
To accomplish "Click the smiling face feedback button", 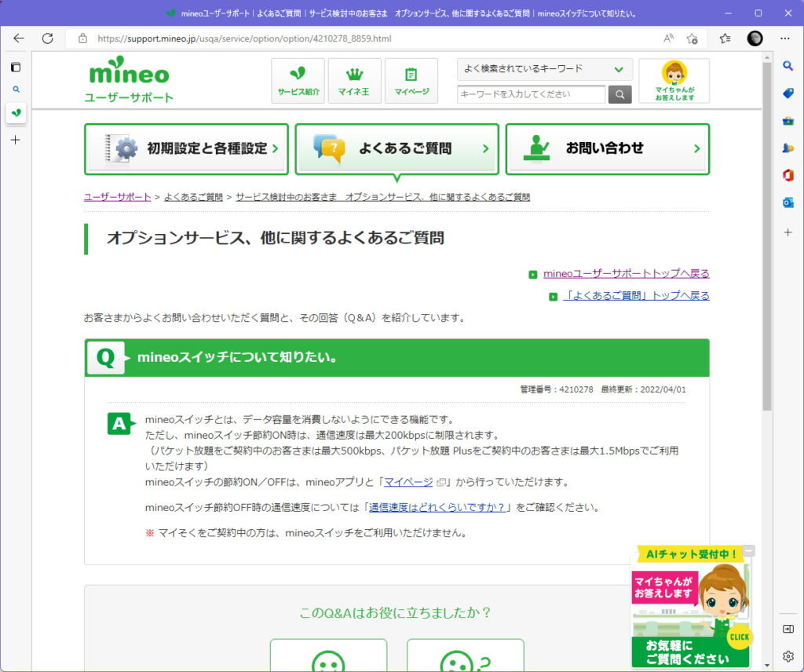I will pos(328,655).
